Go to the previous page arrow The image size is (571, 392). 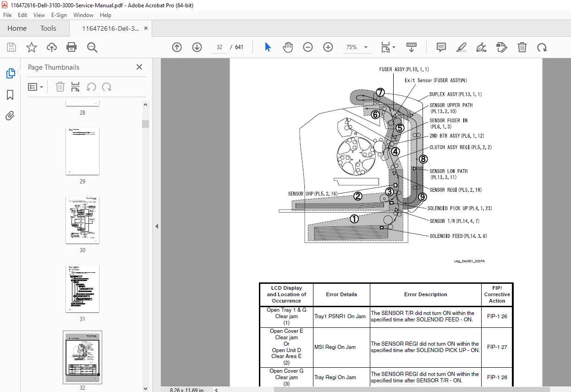(x=177, y=47)
